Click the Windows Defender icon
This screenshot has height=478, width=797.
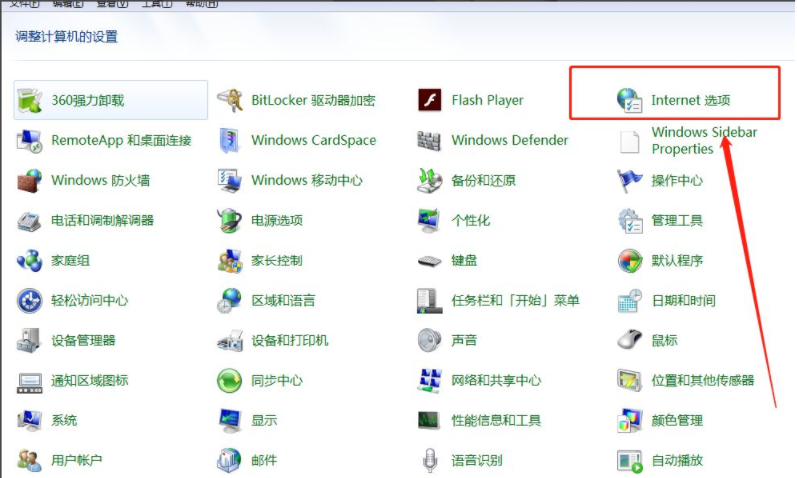(430, 140)
